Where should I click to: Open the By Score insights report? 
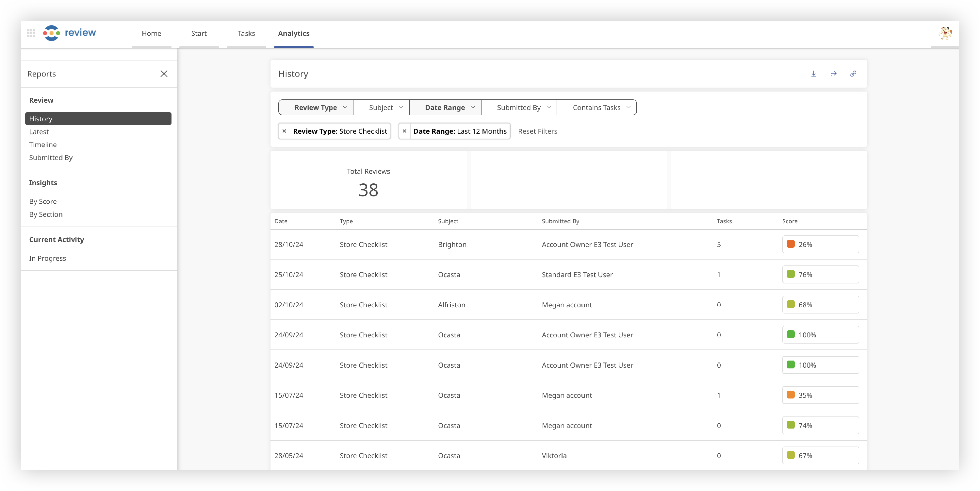coord(42,201)
